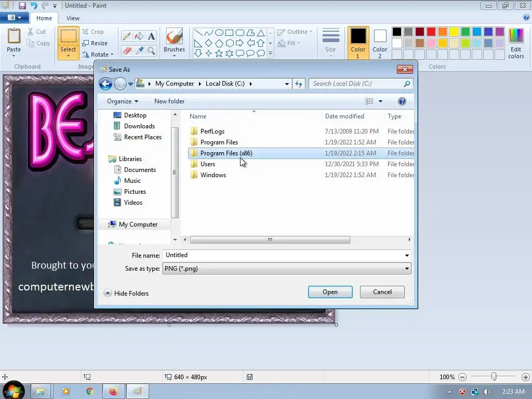Open the change view options arrow

tap(380, 101)
